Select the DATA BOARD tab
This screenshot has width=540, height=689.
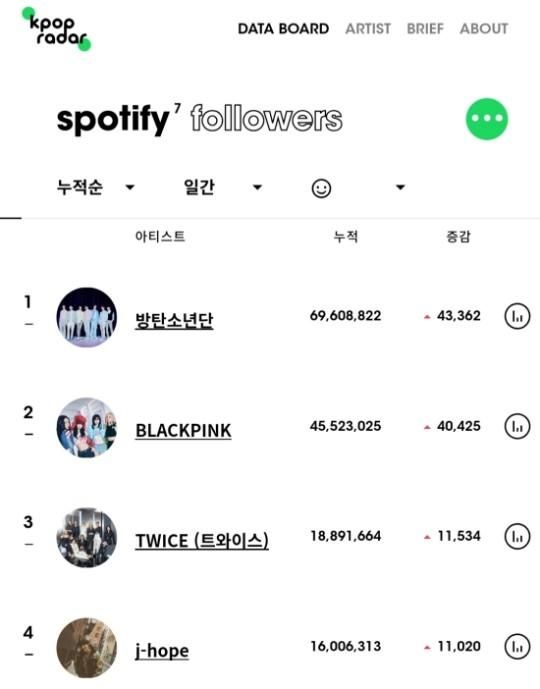tap(283, 29)
